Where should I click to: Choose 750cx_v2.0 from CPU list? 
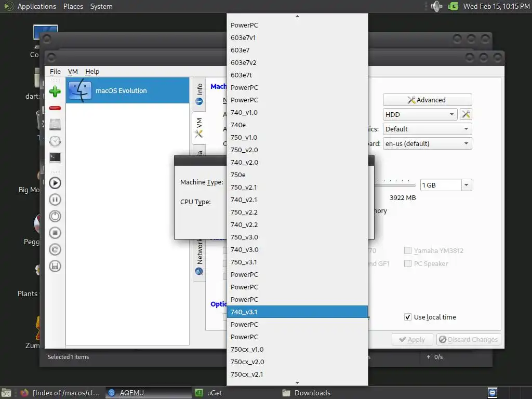[x=297, y=362]
